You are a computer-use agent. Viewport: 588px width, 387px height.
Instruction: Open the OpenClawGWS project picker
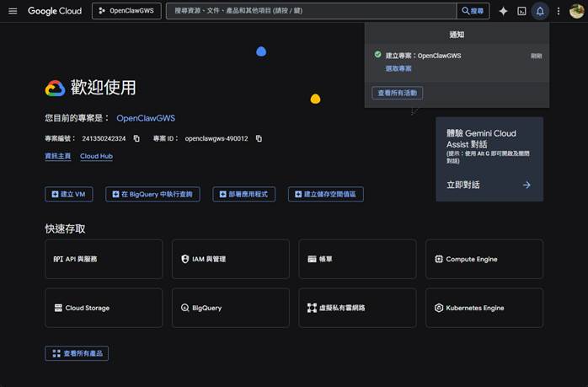pos(126,11)
